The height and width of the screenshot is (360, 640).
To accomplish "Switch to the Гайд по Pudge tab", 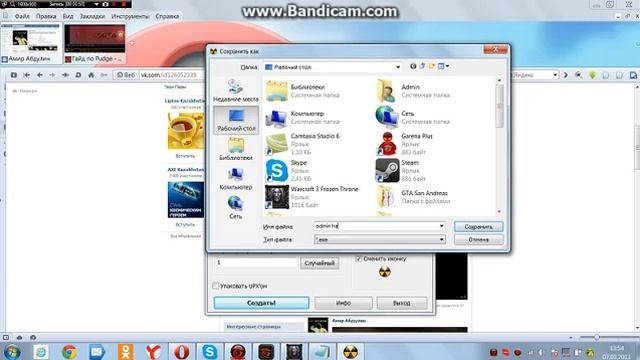I will point(94,43).
